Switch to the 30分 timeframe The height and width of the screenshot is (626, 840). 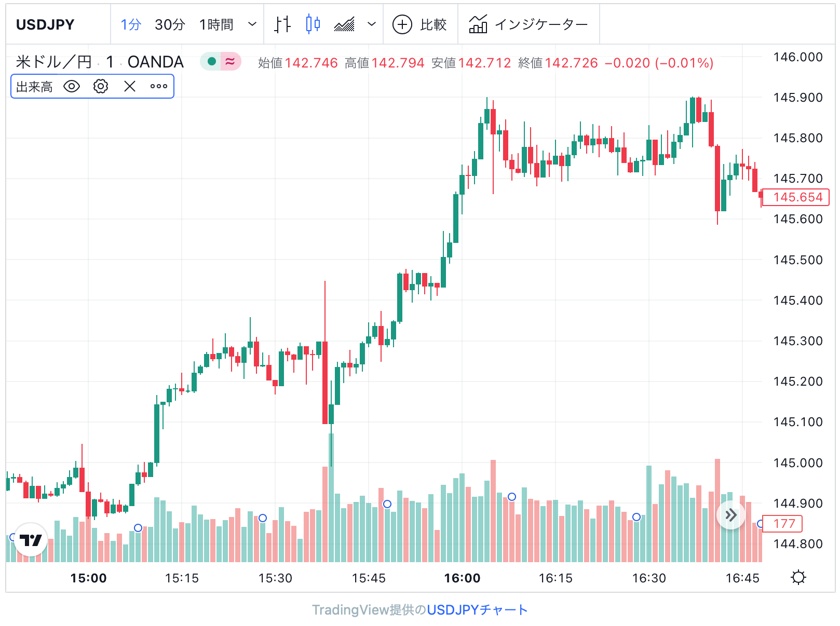[x=170, y=24]
